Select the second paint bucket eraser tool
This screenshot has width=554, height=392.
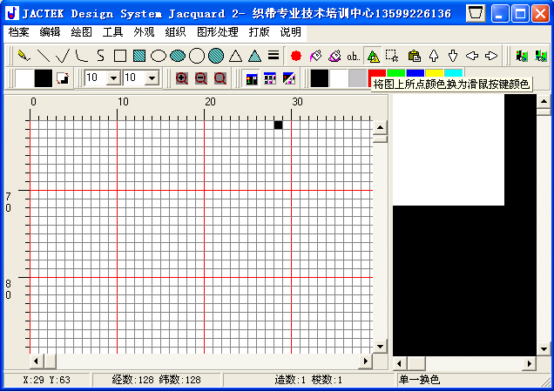(x=334, y=56)
